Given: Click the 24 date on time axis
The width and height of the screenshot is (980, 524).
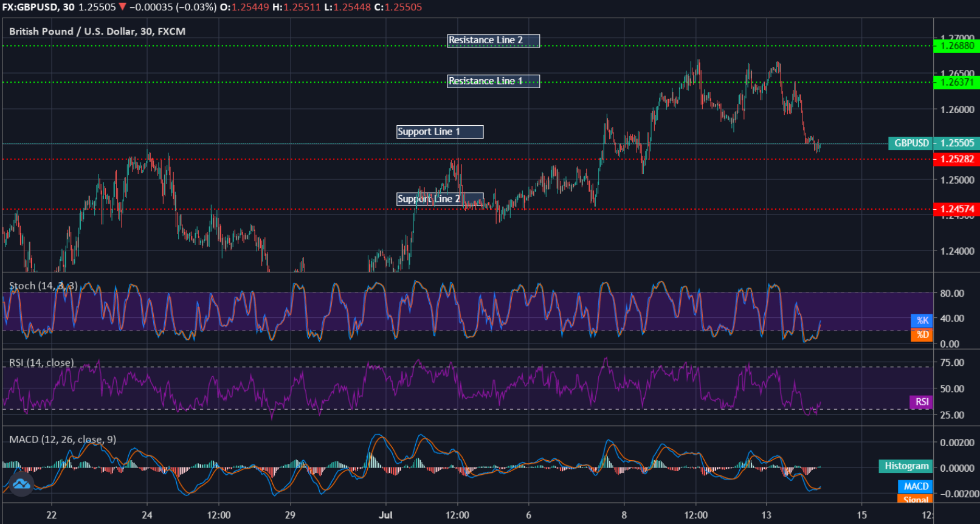Looking at the screenshot, I should (x=147, y=515).
